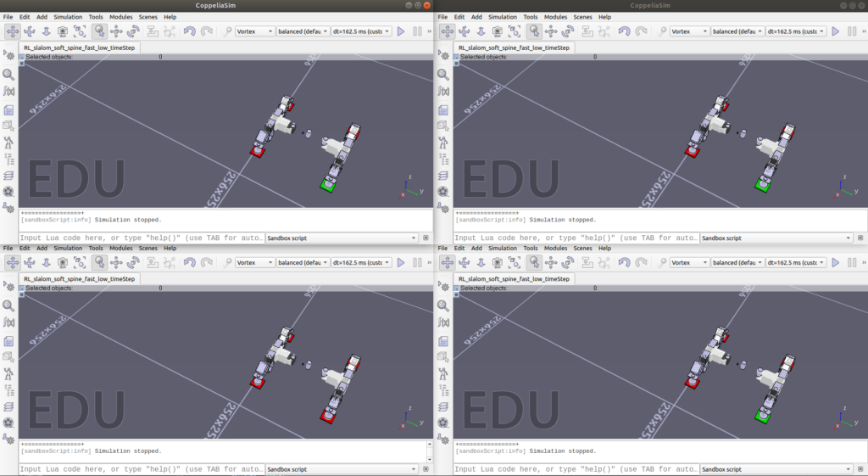
Task: Click shape edit cube icon, top-right window
Action: (443, 126)
